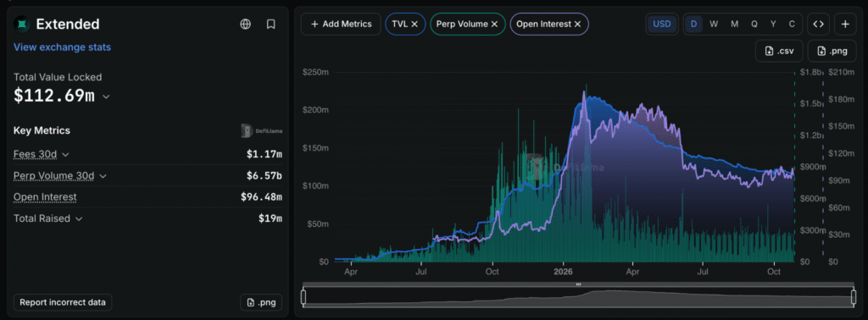
Task: Click the 2026 x-axis label
Action: [563, 272]
